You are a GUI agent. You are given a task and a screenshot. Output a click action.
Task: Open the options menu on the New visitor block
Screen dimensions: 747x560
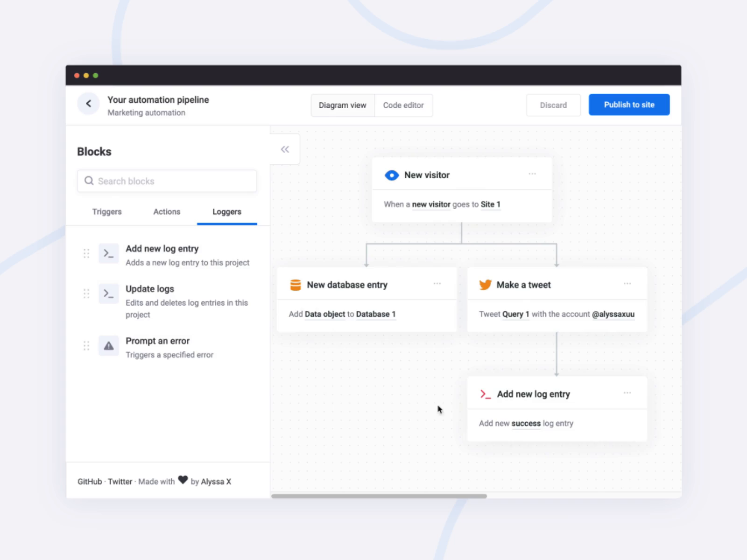coord(532,174)
